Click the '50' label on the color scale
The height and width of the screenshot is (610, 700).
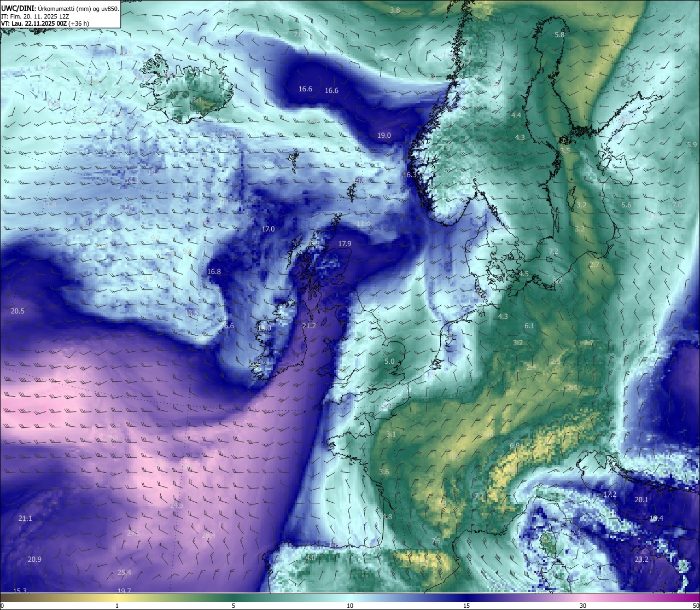(x=695, y=606)
